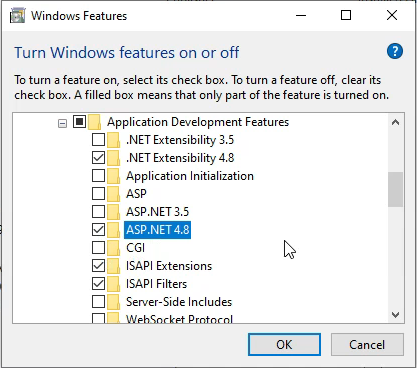Enable the Application Initialization checkbox
Viewport: 417px width, 368px height.
pyautogui.click(x=98, y=176)
